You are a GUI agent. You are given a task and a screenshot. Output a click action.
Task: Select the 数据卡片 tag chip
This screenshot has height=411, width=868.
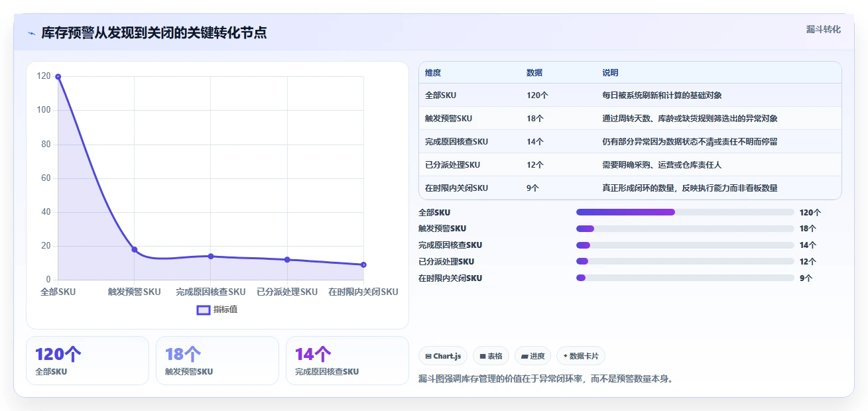581,356
